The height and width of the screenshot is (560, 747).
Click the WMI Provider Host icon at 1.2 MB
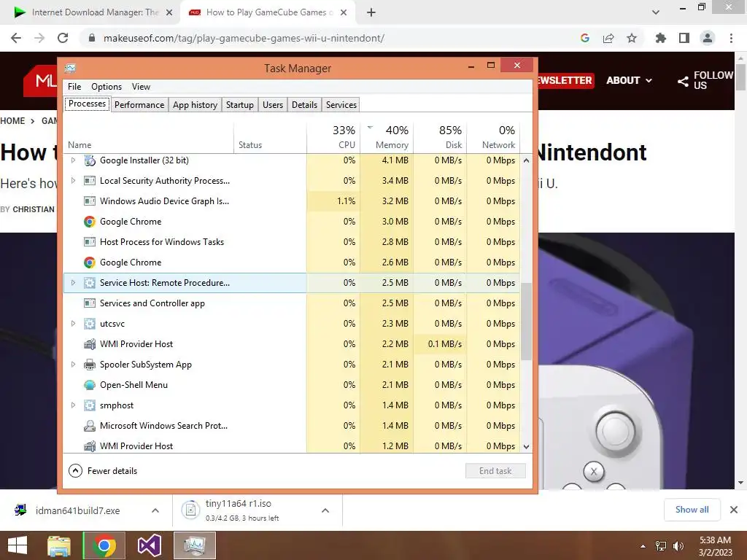coord(90,446)
